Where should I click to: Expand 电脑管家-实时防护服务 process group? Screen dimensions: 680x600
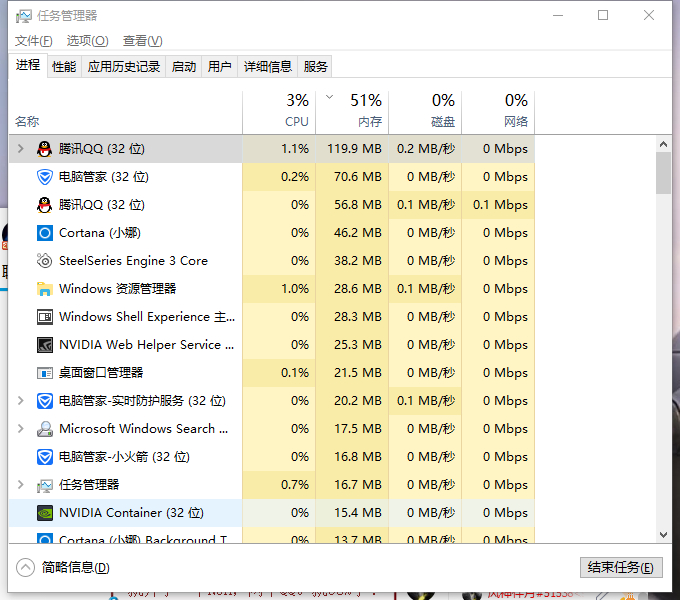(x=20, y=401)
